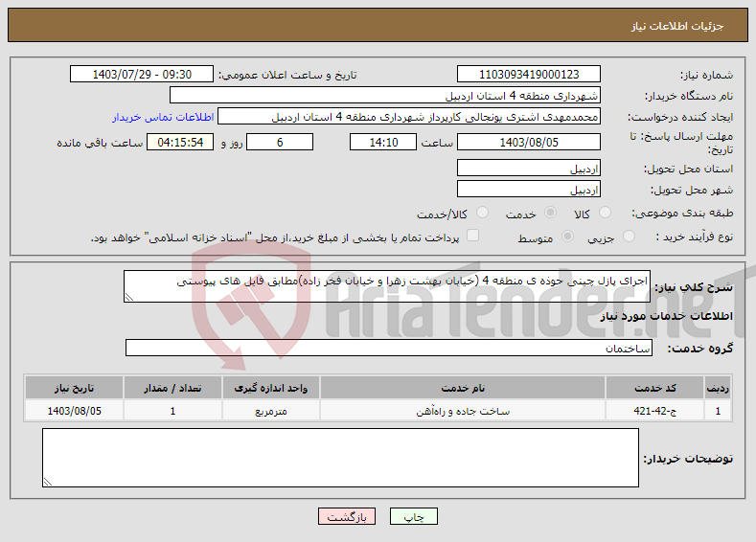Click the buyer notes text area
This screenshot has height=542, width=756.
[x=340, y=458]
